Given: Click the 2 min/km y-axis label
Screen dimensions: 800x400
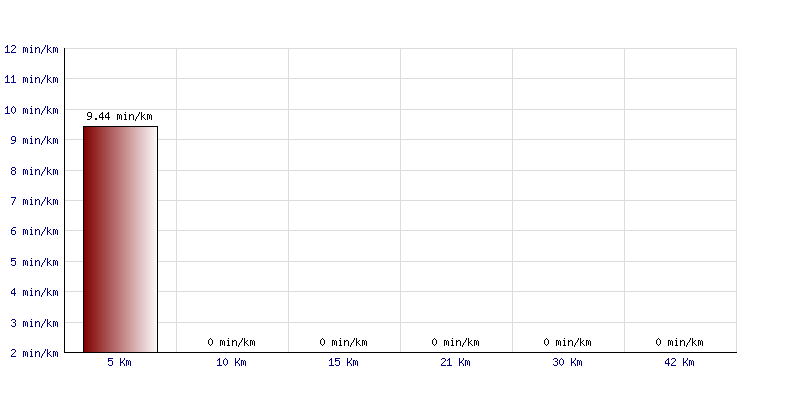Looking at the screenshot, I should (x=34, y=353).
